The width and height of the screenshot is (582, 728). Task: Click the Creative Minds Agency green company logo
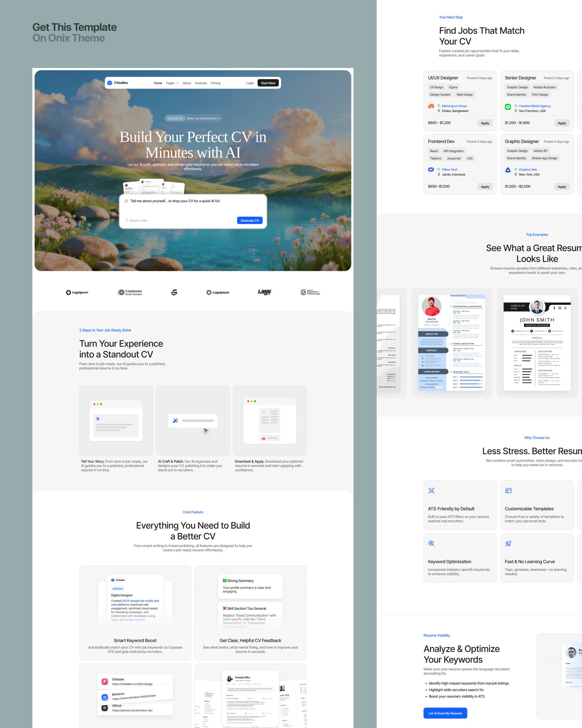508,107
